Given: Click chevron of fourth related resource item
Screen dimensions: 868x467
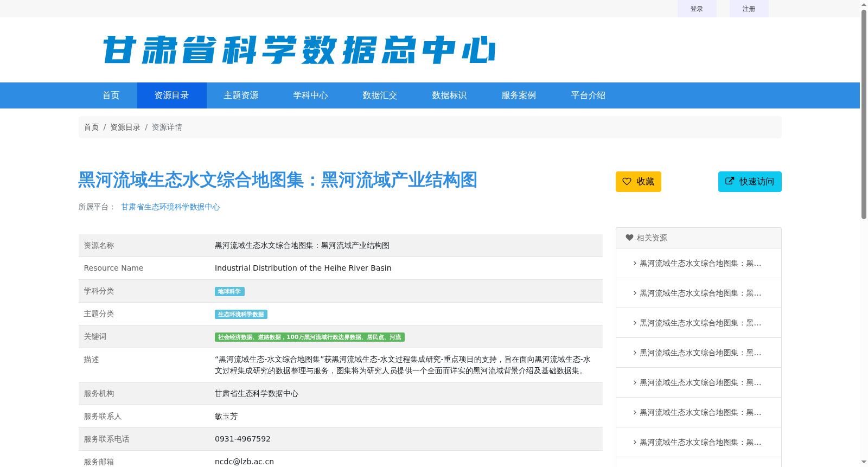Looking at the screenshot, I should pos(635,353).
